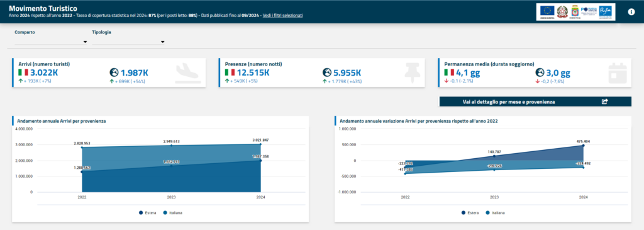644x230 pixels.
Task: Click the 2.949.613 data label
Action: [x=171, y=141]
